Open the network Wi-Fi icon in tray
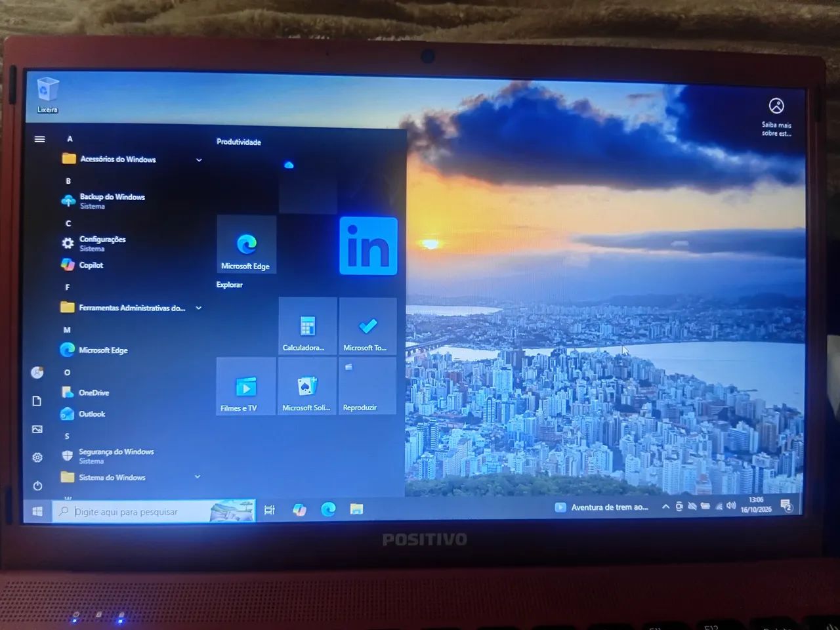This screenshot has width=840, height=630. (719, 506)
